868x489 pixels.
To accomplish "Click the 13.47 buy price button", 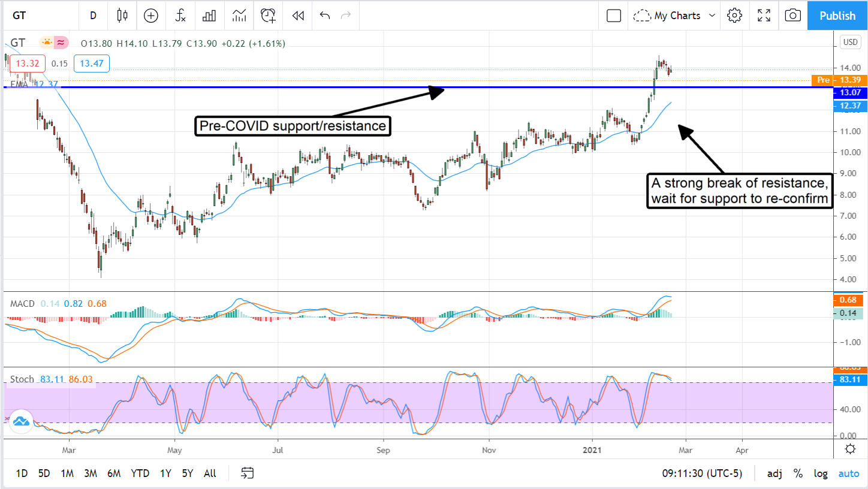I will click(92, 64).
